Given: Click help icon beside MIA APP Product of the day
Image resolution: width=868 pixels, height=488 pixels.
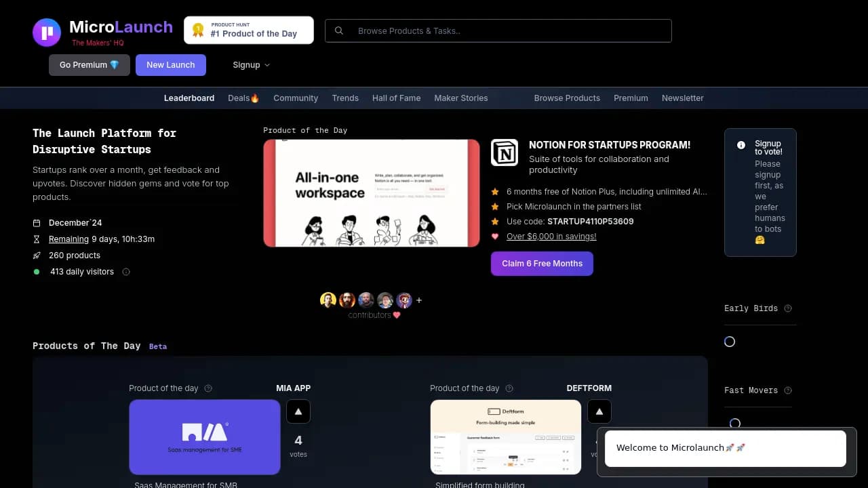Looking at the screenshot, I should (x=208, y=388).
